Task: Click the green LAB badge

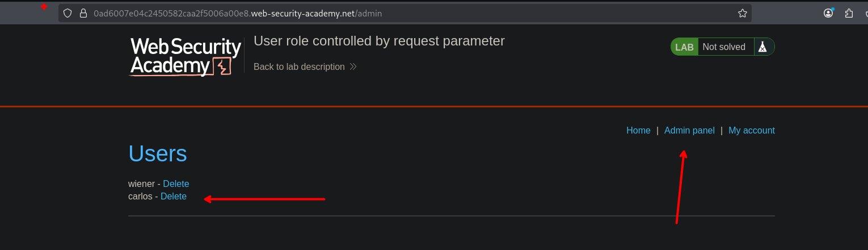Action: click(684, 47)
